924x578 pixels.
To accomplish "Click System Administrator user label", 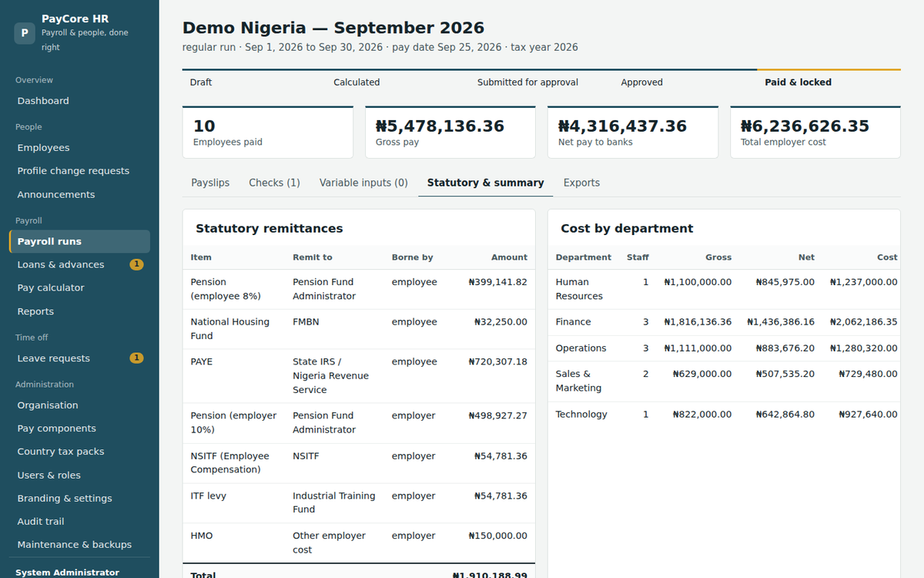I will (68, 573).
